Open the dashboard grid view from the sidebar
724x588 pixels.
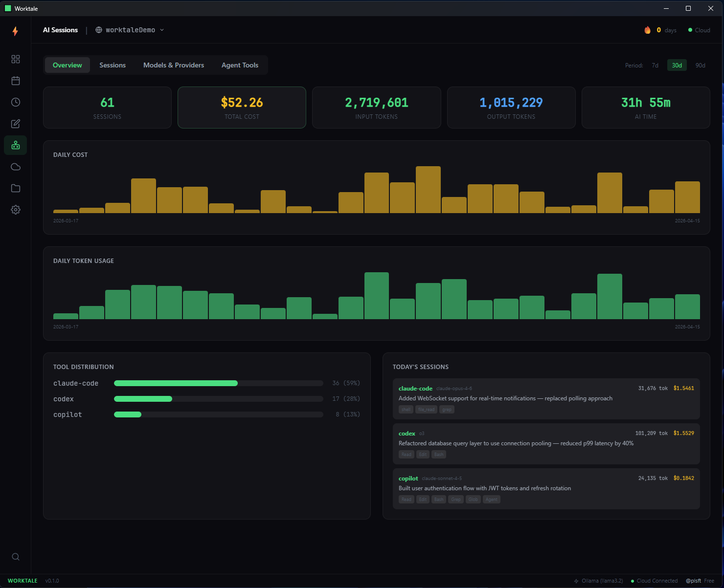tap(15, 59)
